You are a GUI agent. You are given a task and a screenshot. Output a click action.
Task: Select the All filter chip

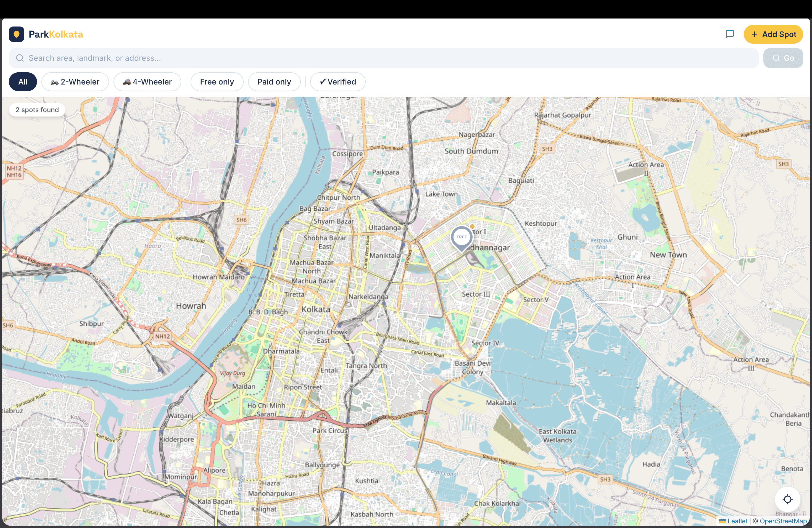click(x=23, y=82)
